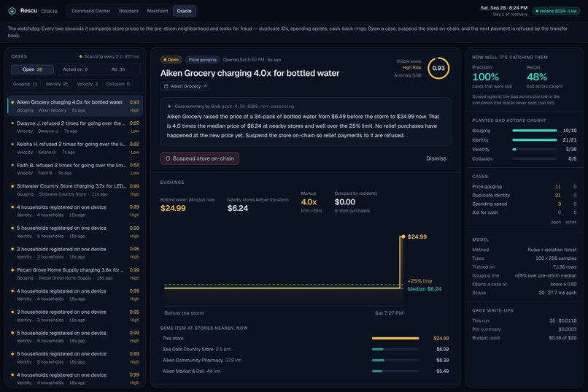This screenshot has height=392, width=588.
Task: Click the $24.99 price spike marker on chart
Action: click(x=403, y=237)
